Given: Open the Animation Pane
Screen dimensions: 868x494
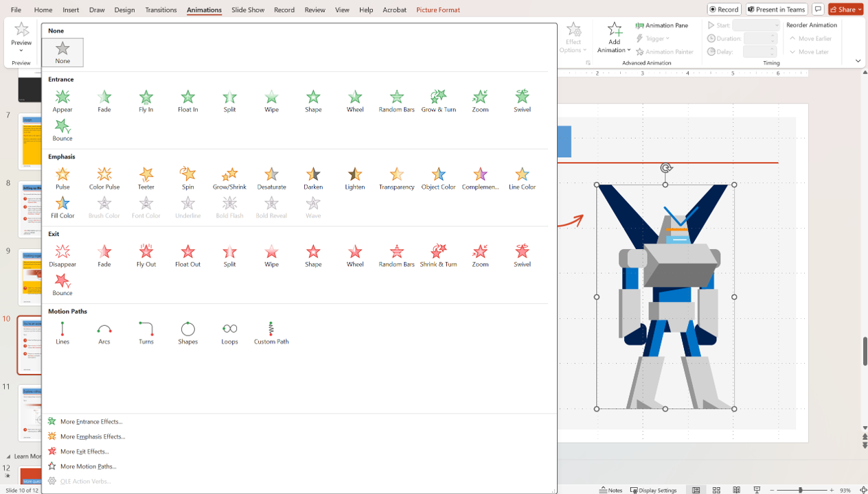Looking at the screenshot, I should (662, 25).
